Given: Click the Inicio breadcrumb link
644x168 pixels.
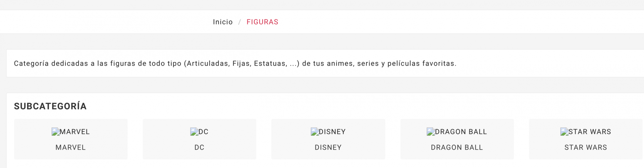Looking at the screenshot, I should (223, 22).
